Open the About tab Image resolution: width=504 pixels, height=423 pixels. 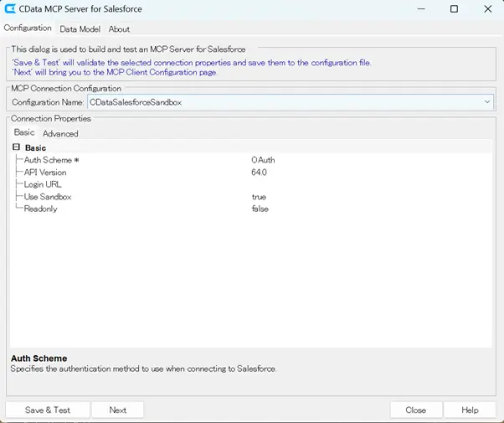point(119,29)
